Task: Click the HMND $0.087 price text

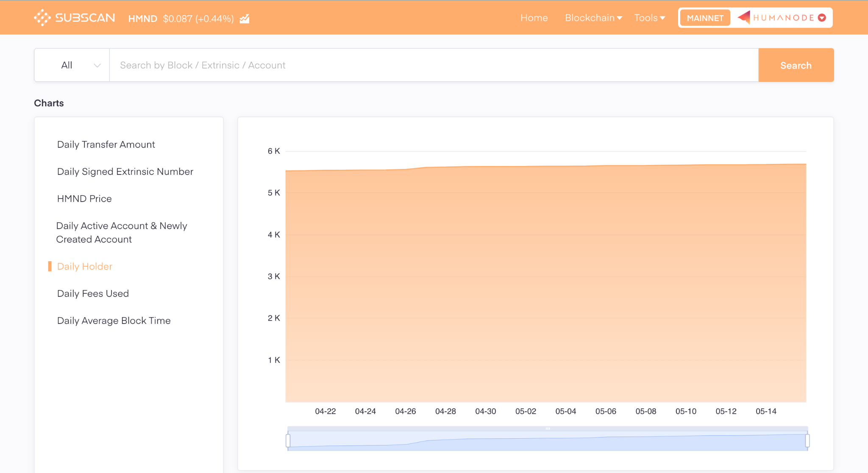Action: [181, 19]
